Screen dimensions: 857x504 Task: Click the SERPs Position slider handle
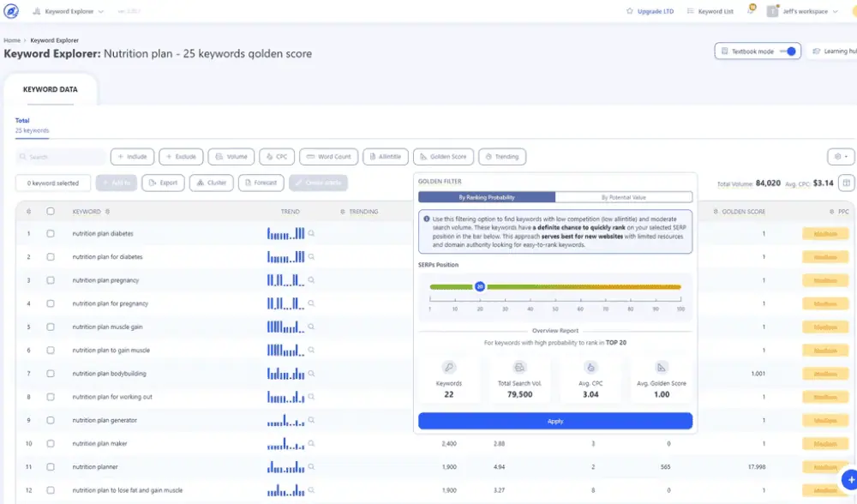[x=480, y=286]
